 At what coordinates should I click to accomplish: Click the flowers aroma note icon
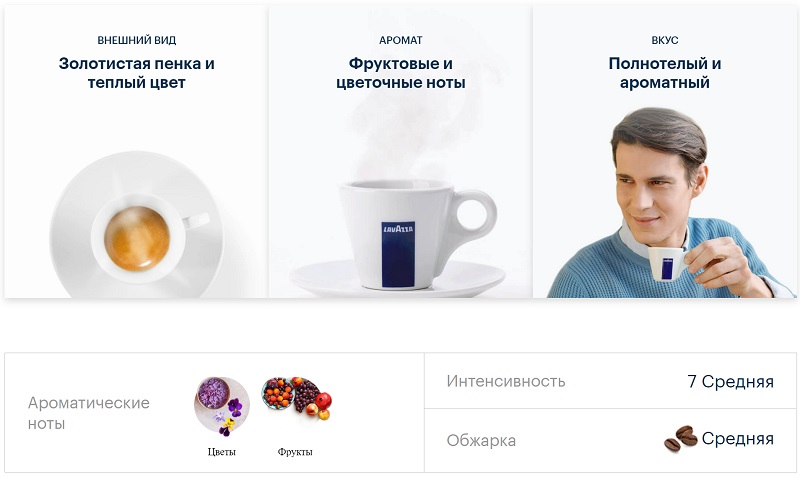[222, 407]
